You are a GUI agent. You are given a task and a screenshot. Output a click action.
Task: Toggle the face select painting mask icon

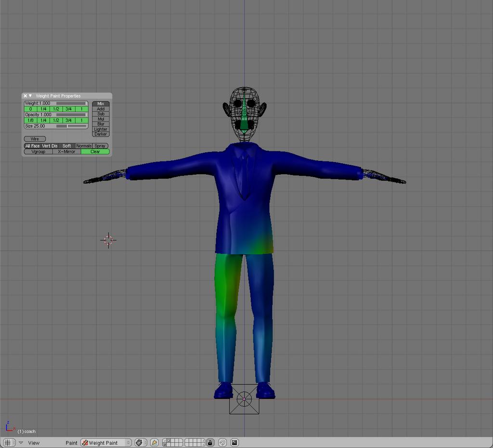(155, 443)
